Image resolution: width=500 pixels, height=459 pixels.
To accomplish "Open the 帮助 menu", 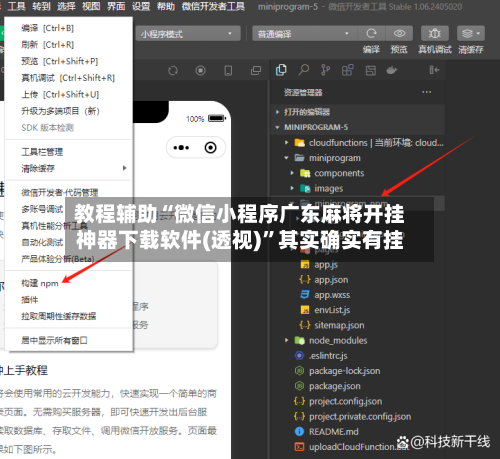I will 166,6.
